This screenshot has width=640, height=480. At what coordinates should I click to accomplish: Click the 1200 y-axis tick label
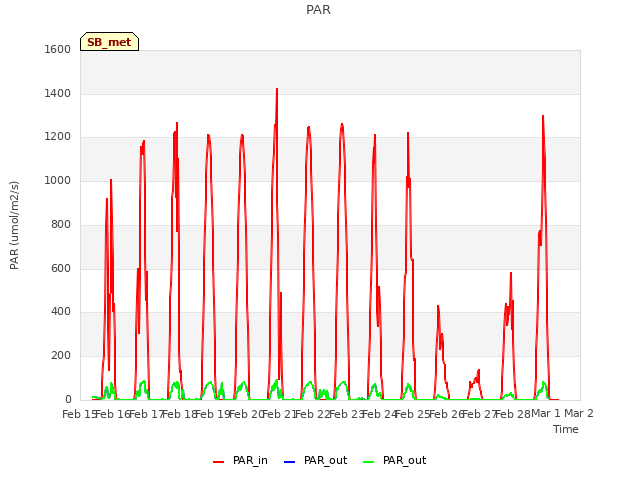coord(58,137)
